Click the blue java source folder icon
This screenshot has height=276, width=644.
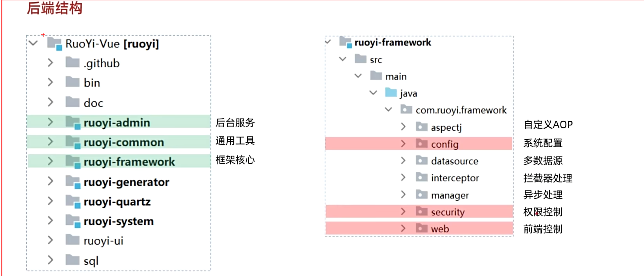tap(391, 93)
